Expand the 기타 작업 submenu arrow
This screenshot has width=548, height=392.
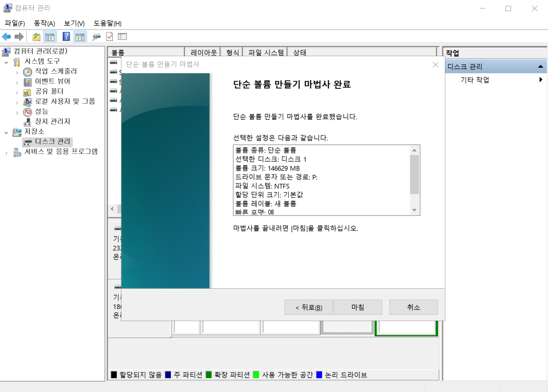541,79
